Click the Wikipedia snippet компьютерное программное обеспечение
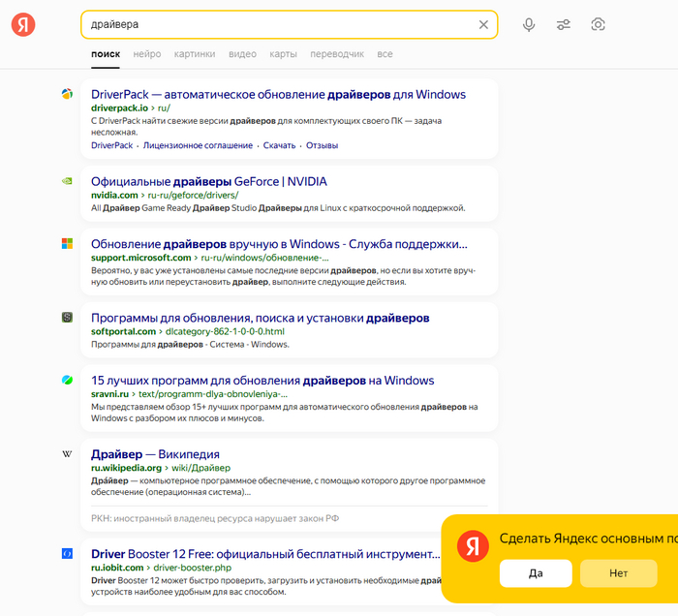The width and height of the screenshot is (678, 616). click(288, 486)
